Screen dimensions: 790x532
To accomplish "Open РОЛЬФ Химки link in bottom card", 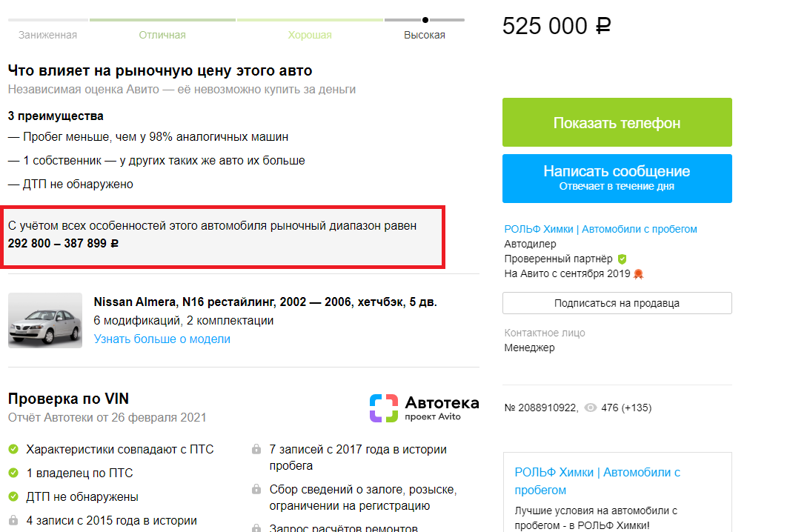I will coord(597,481).
